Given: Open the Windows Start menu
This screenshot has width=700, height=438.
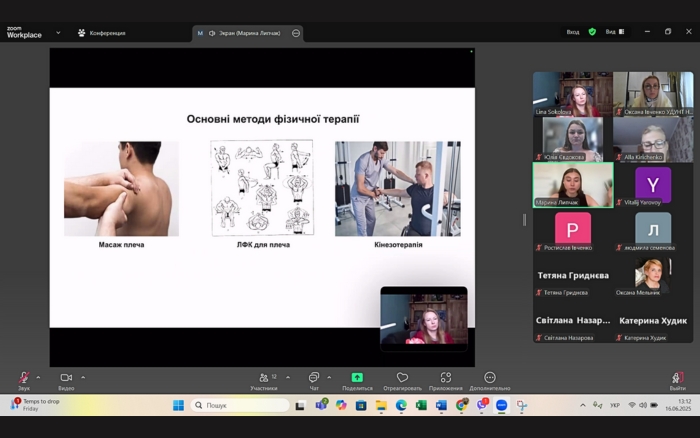Looking at the screenshot, I should tap(178, 405).
